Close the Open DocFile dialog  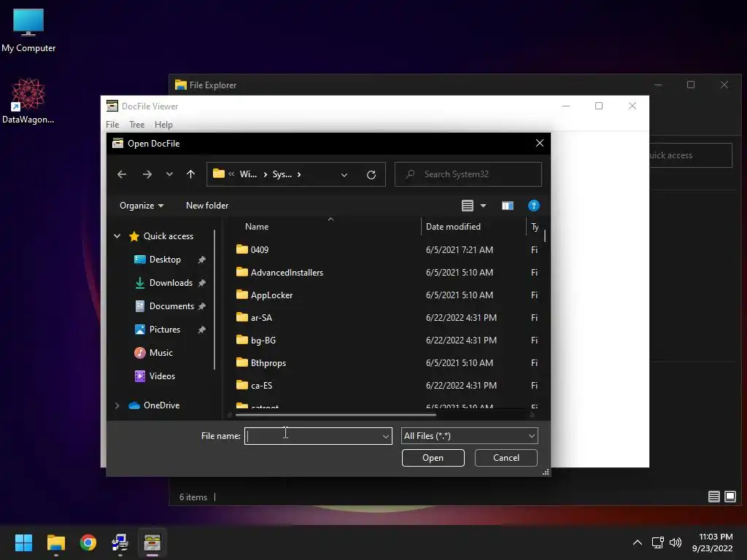[539, 144]
